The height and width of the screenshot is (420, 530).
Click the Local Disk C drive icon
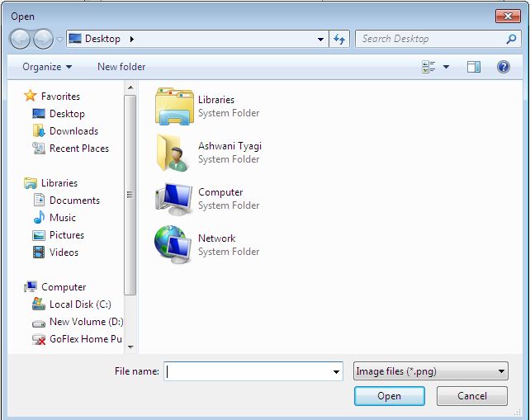[x=39, y=304]
